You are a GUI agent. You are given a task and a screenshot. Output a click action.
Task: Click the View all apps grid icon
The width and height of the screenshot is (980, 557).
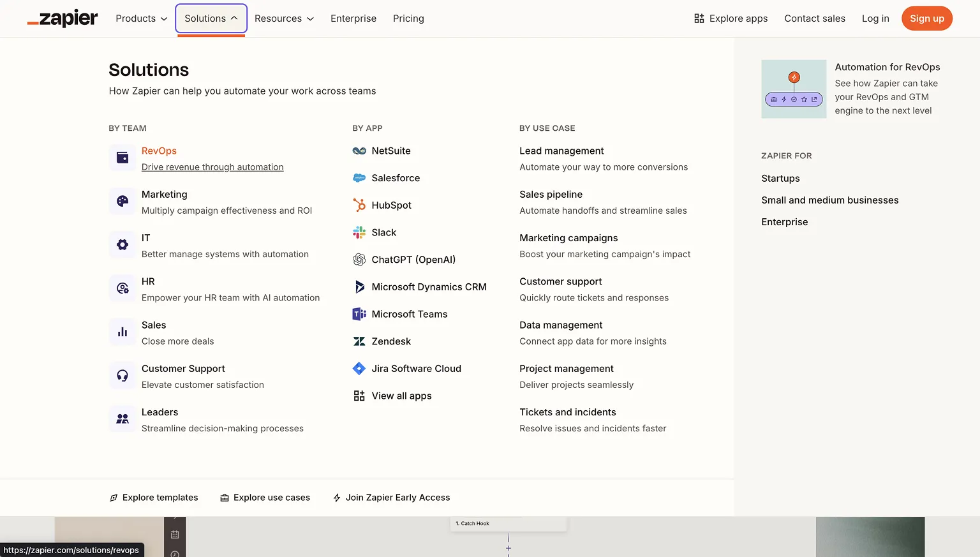[x=359, y=396]
